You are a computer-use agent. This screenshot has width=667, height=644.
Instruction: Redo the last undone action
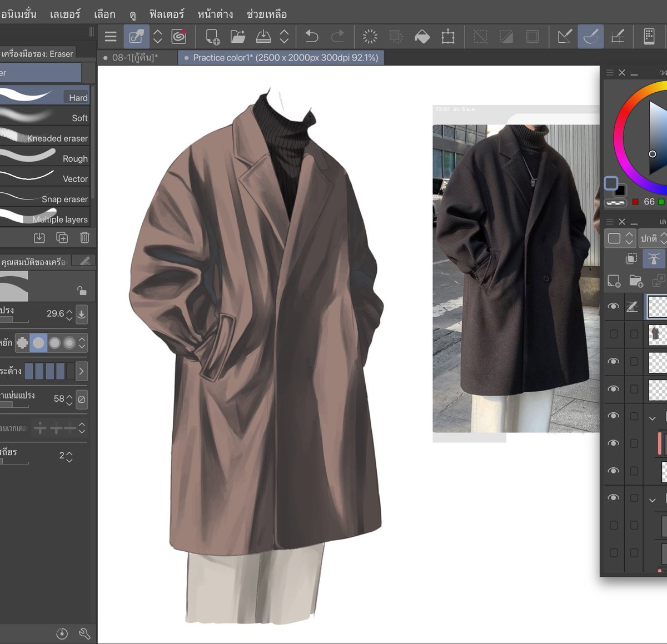(x=337, y=37)
